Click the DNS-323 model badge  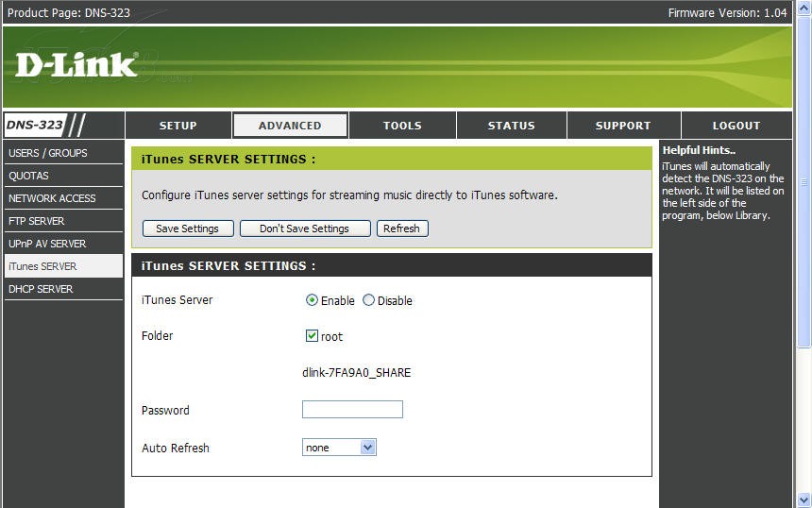coord(36,125)
